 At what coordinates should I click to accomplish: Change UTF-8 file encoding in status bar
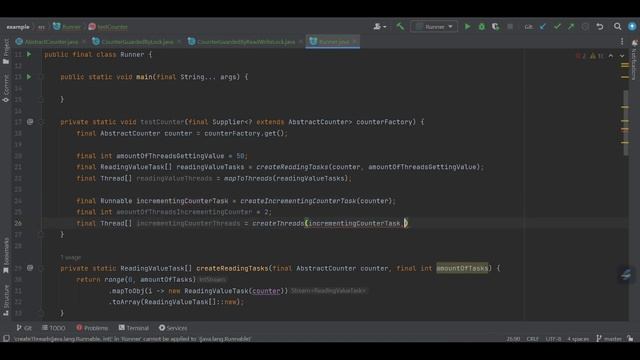click(x=553, y=339)
